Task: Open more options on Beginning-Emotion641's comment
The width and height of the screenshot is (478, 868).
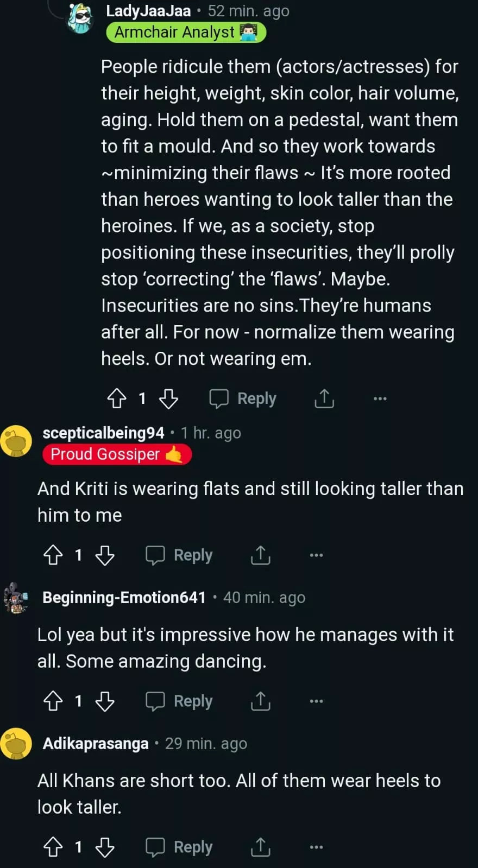Action: coord(316,701)
